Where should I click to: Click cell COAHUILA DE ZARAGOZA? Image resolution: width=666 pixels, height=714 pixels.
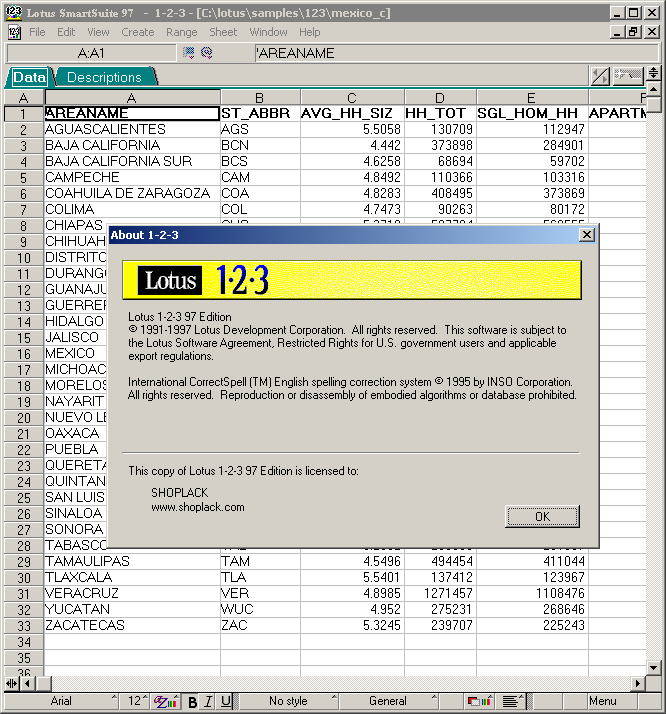pyautogui.click(x=132, y=193)
